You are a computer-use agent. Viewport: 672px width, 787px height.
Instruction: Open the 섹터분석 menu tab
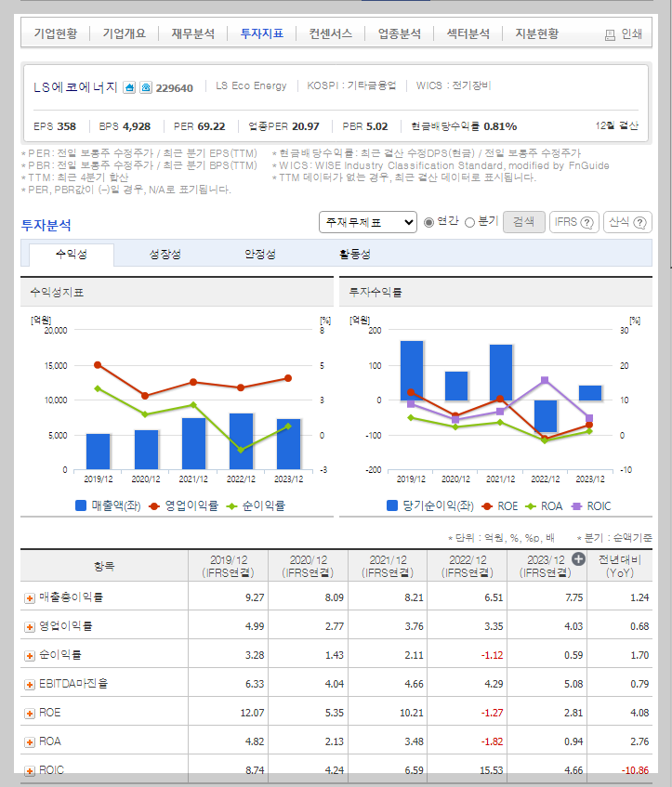(468, 33)
